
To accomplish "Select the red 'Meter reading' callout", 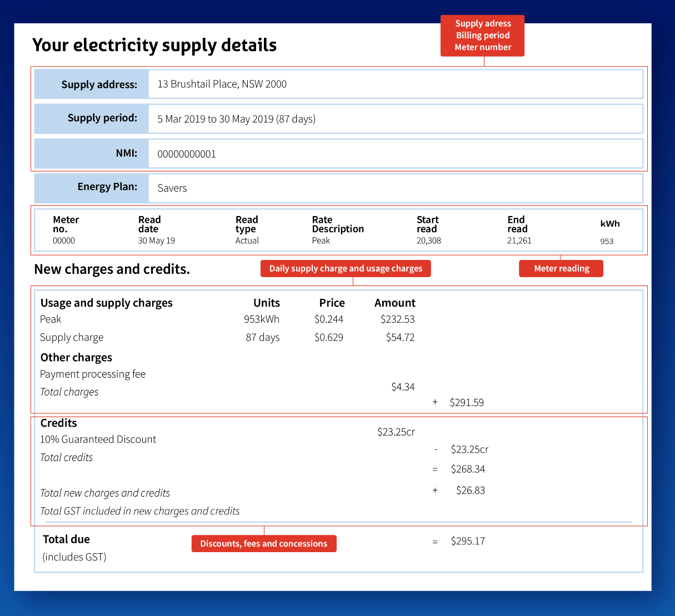I will 561,269.
